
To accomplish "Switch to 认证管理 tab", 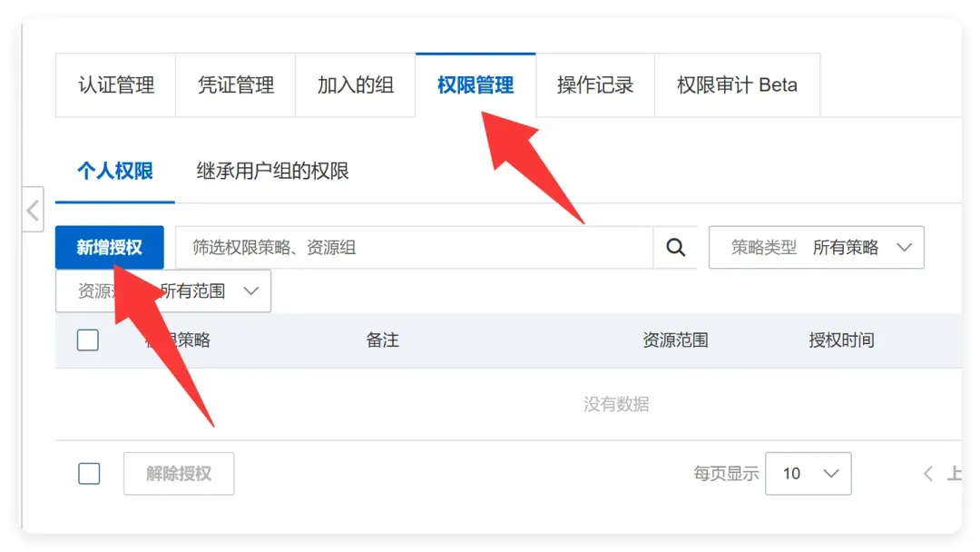I will (115, 85).
